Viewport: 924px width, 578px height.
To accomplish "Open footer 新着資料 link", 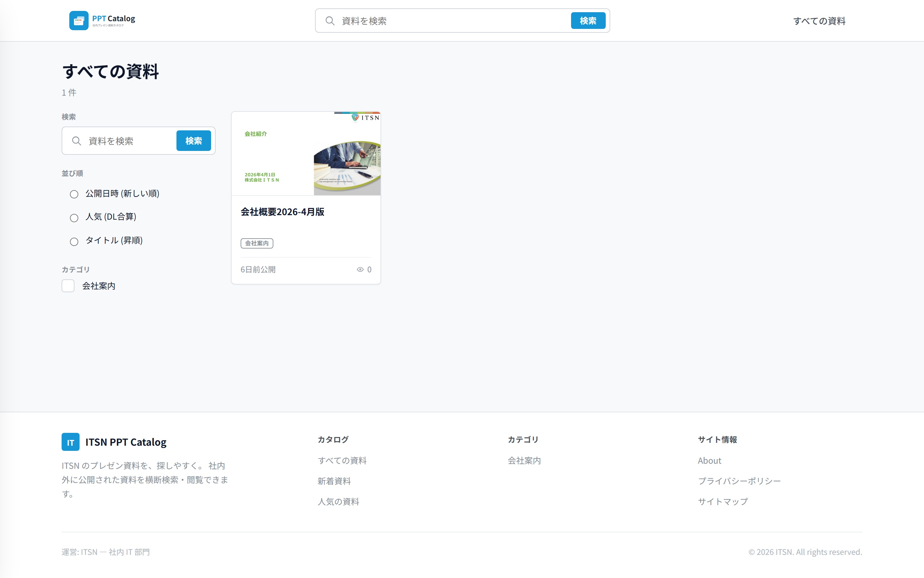I will 334,481.
